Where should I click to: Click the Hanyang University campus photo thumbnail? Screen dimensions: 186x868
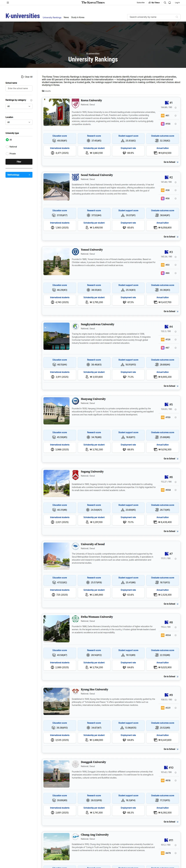tap(56, 411)
